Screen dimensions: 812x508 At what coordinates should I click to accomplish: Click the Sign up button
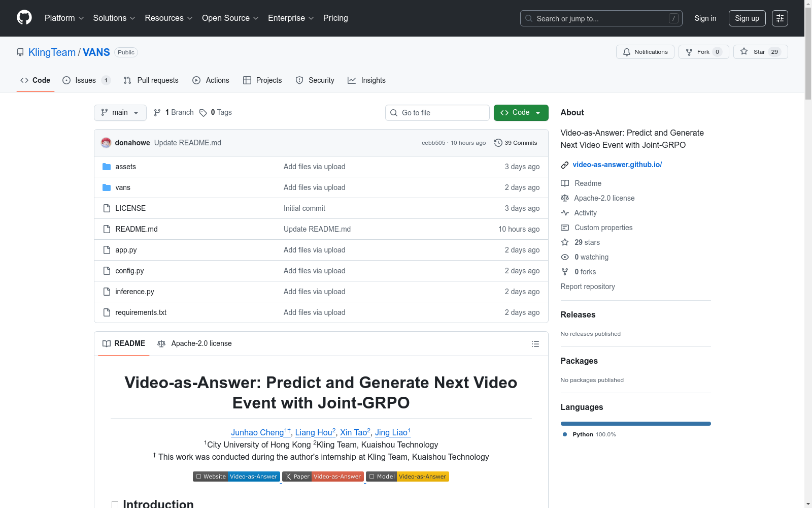point(747,18)
